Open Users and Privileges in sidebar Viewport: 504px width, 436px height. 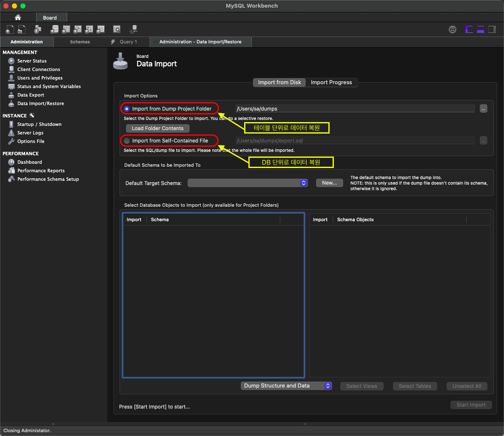coord(40,78)
